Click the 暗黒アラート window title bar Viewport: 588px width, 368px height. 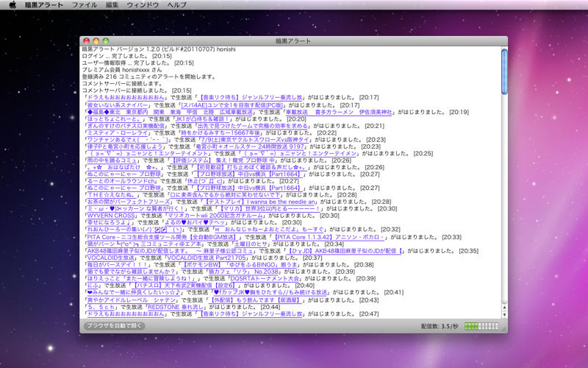[x=293, y=41]
